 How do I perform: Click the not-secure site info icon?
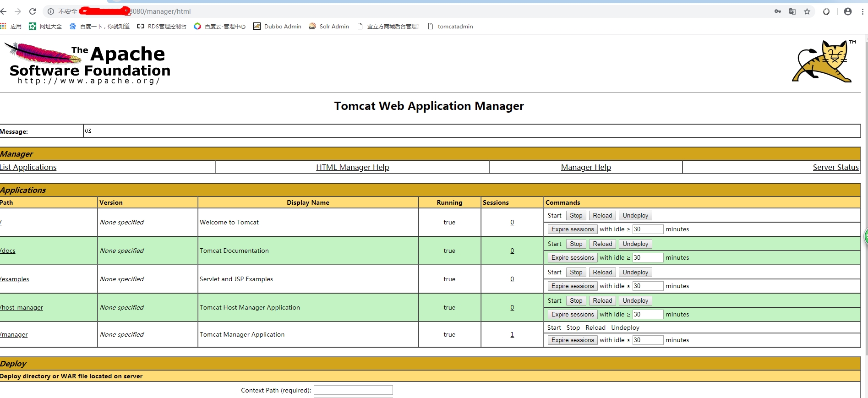(x=51, y=11)
